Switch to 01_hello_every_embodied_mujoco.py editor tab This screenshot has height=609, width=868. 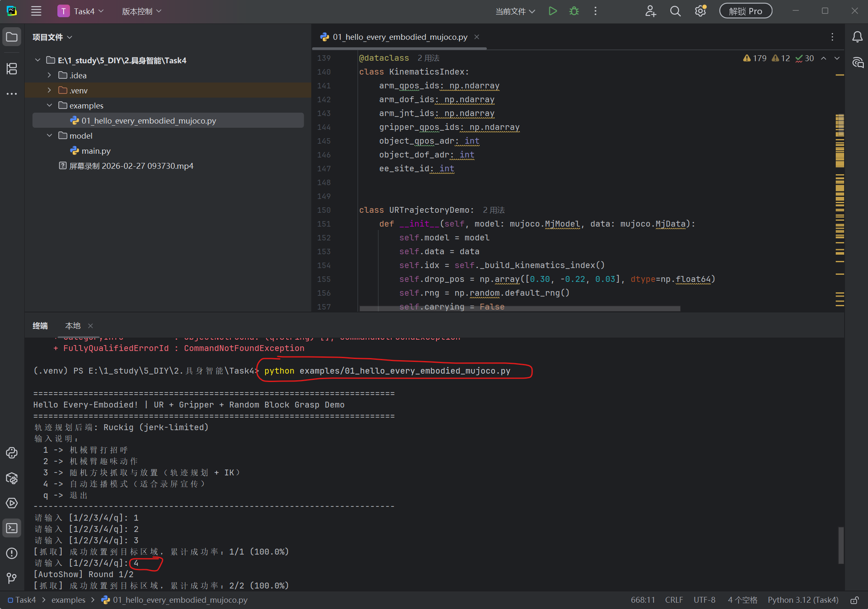coord(400,37)
